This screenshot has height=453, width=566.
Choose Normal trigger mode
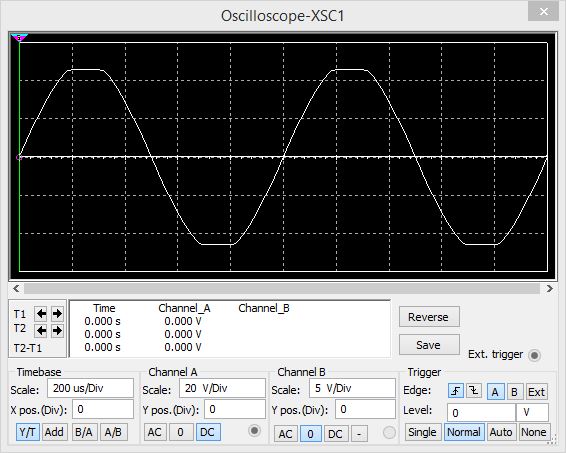click(464, 432)
